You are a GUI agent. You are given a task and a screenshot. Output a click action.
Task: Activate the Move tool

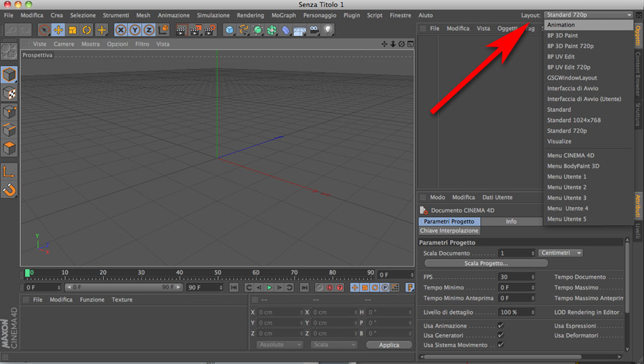click(59, 29)
